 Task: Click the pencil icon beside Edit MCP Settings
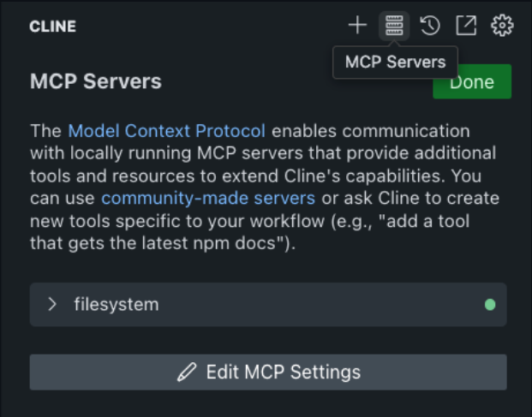(186, 372)
